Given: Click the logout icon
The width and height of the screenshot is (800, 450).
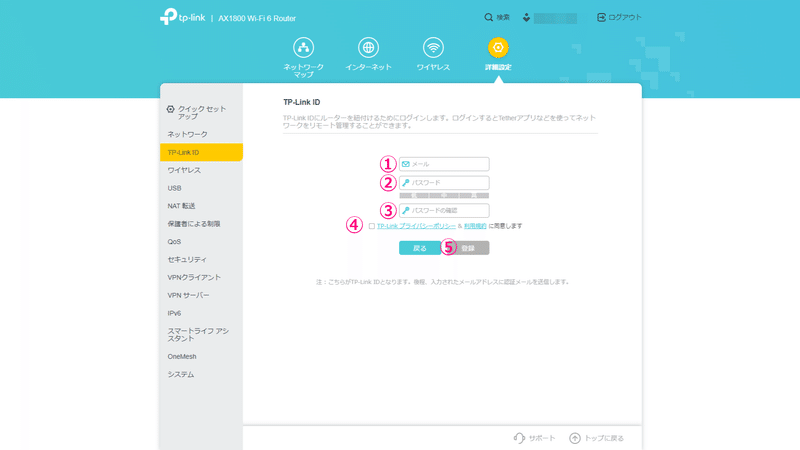Looking at the screenshot, I should pyautogui.click(x=601, y=17).
